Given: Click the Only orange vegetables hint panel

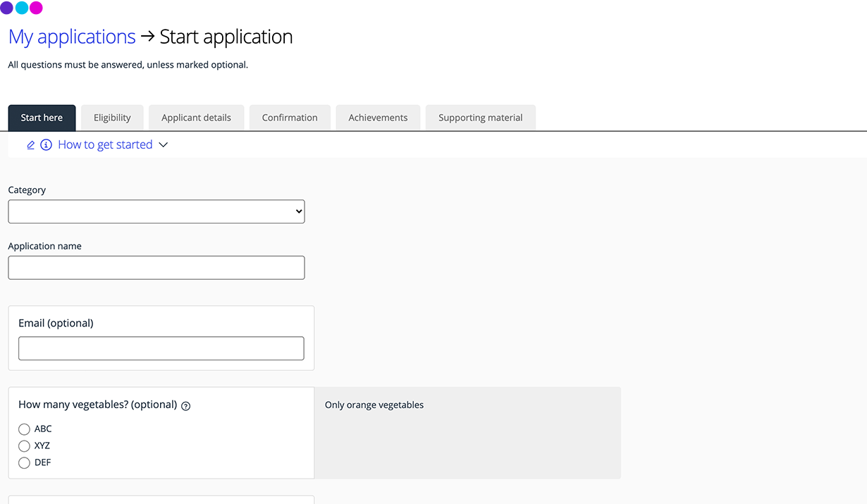Looking at the screenshot, I should pos(467,432).
